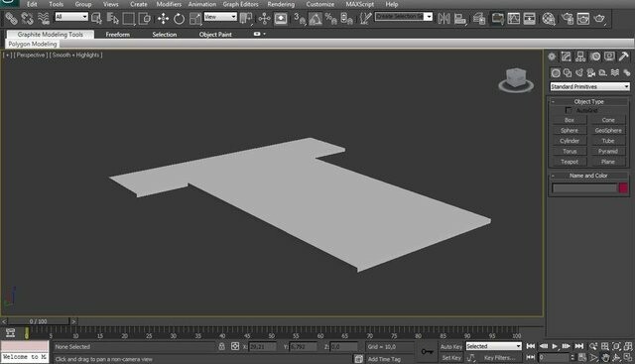Click the Zoom Extents All icon
Screen dimensions: 635x364
628,346
